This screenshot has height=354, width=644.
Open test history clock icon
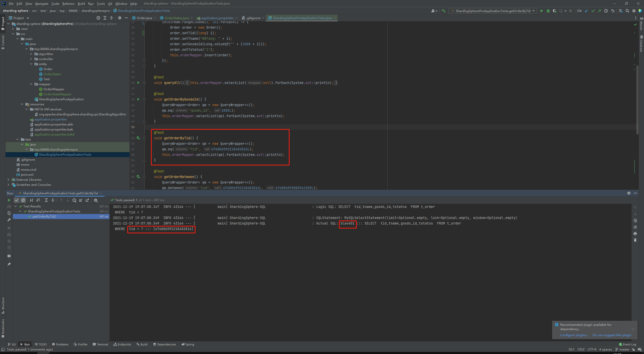click(74, 200)
